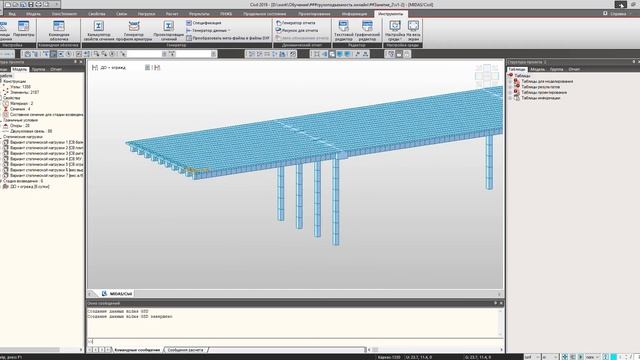Open the Текстовый редактор
Image resolution: width=640 pixels, height=360 pixels.
[x=344, y=31]
